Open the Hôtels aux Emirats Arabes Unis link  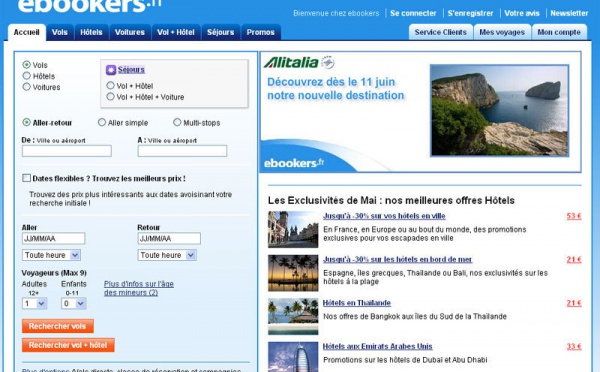[x=378, y=346]
